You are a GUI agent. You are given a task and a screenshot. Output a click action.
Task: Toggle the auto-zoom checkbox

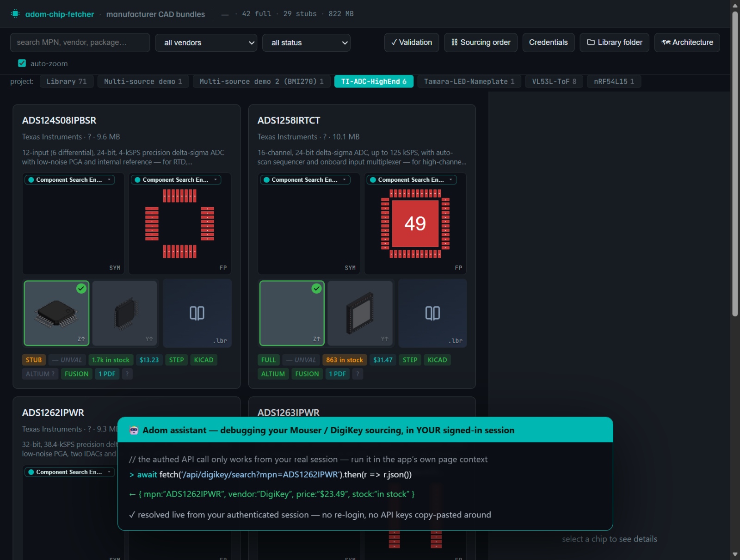click(22, 63)
